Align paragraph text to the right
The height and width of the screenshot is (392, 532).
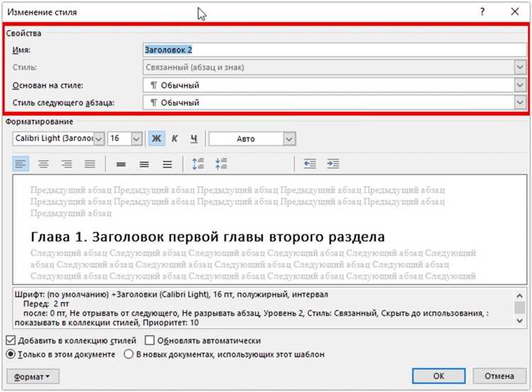tap(67, 164)
